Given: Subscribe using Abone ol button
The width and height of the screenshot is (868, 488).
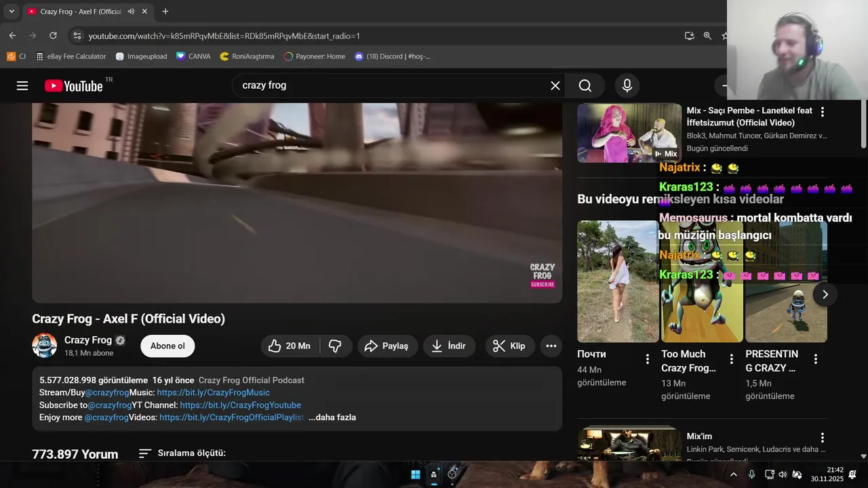Looking at the screenshot, I should (x=167, y=346).
